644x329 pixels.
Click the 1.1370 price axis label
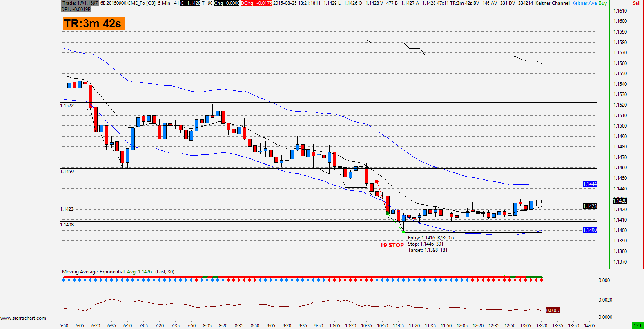[x=620, y=262]
